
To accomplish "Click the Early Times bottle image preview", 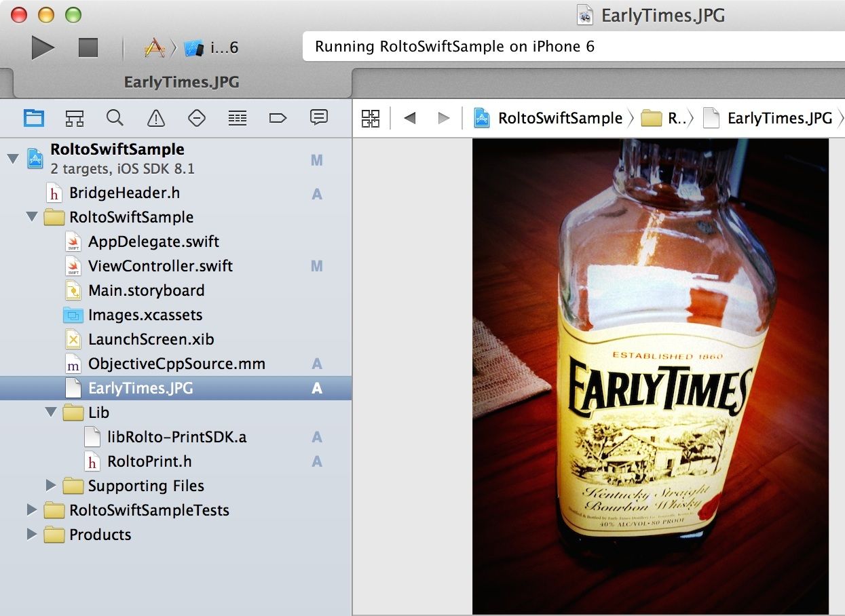I will (650, 376).
